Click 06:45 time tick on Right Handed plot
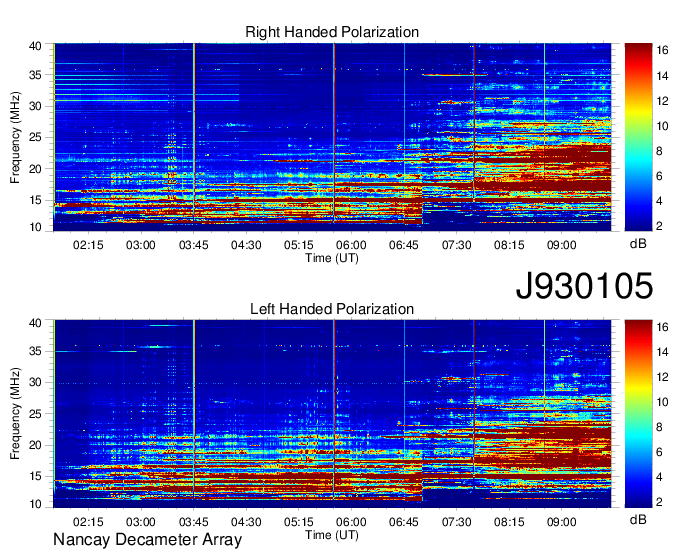The width and height of the screenshot is (680, 552). click(404, 245)
